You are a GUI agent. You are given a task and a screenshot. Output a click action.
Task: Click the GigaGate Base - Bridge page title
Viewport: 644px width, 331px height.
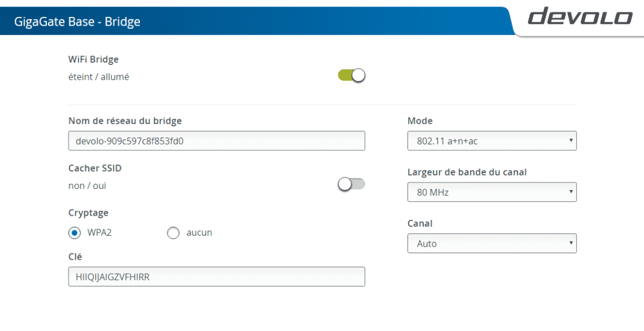tap(77, 22)
